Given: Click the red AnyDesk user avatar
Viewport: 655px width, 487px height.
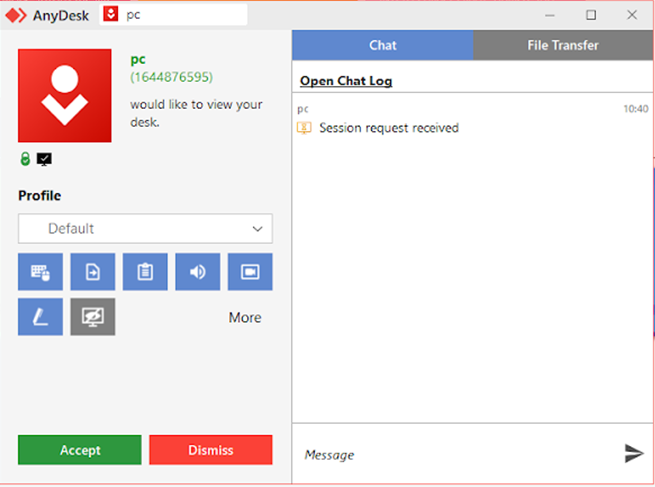Looking at the screenshot, I should (x=65, y=96).
